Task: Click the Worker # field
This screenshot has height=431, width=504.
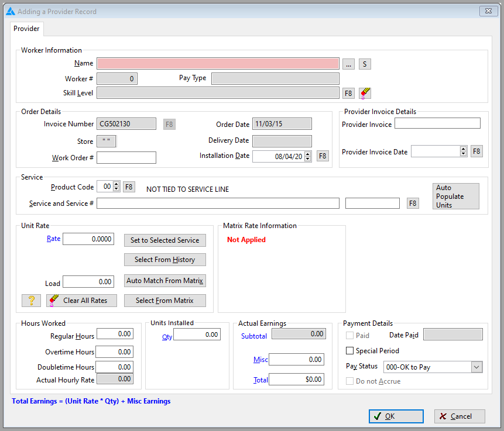Action: click(x=117, y=79)
